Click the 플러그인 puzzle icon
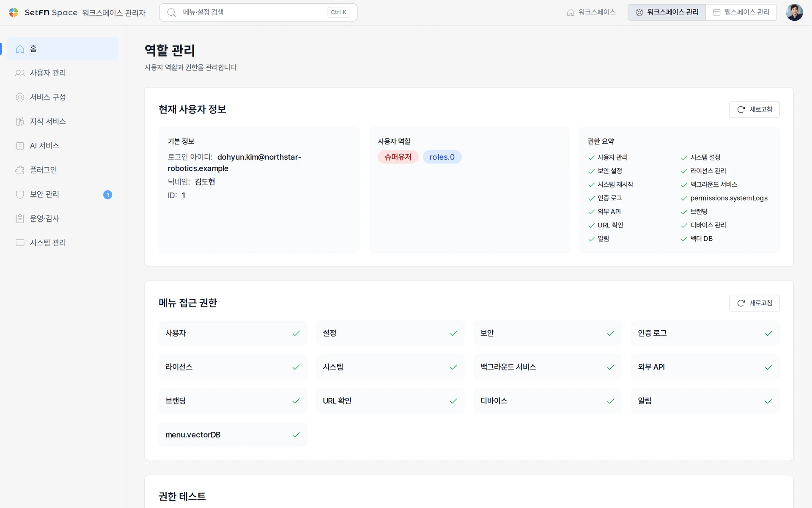The height and width of the screenshot is (508, 812). coord(20,170)
